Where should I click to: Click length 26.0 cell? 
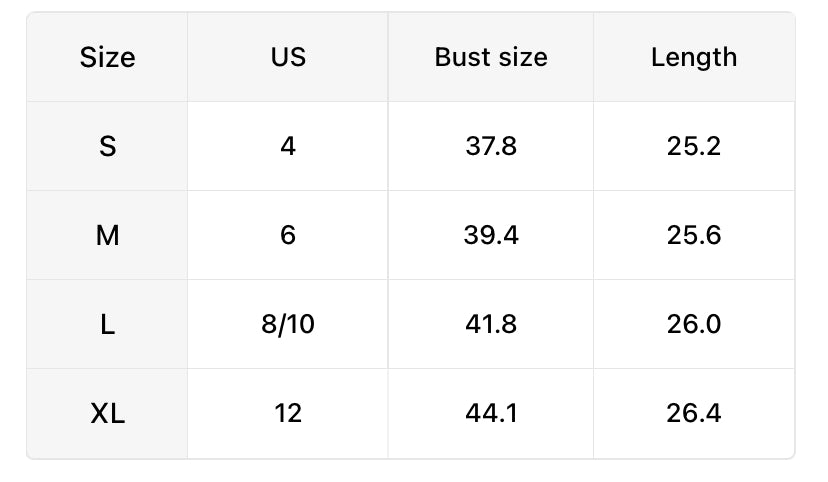tap(694, 324)
